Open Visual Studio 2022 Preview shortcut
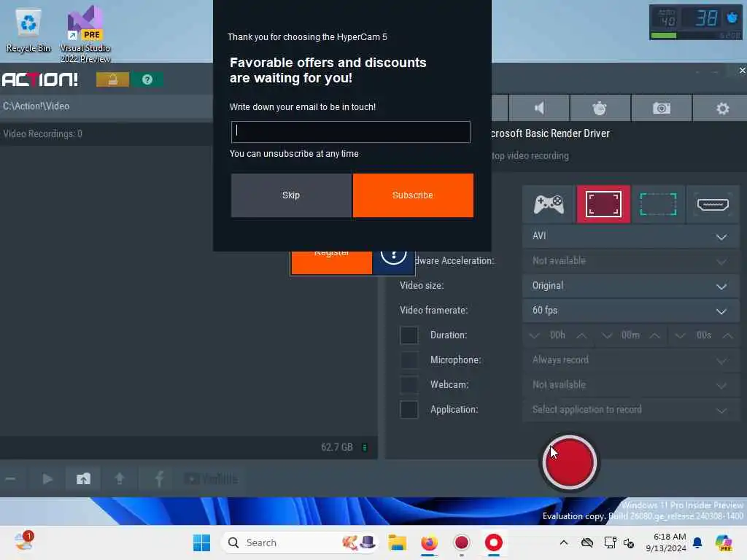Viewport: 747px width, 560px height. [85, 34]
